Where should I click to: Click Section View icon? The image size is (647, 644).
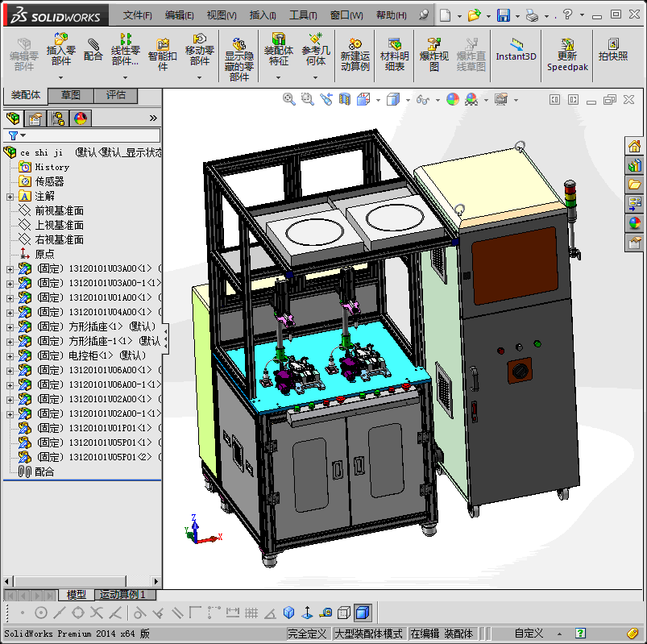coord(345,99)
